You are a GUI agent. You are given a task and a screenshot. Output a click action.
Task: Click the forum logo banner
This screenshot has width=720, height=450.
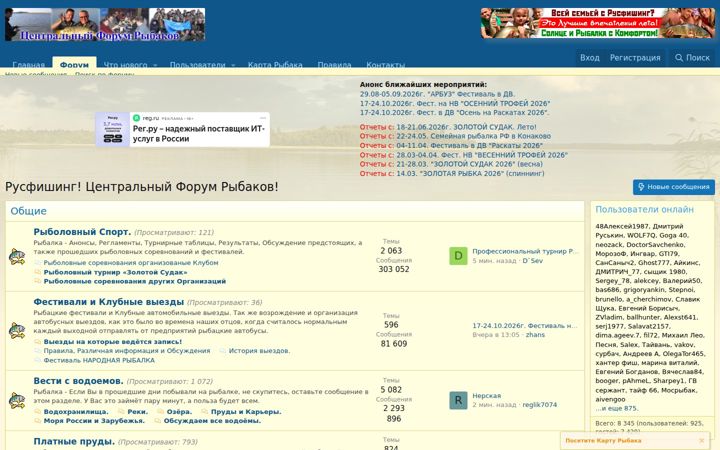pos(105,24)
